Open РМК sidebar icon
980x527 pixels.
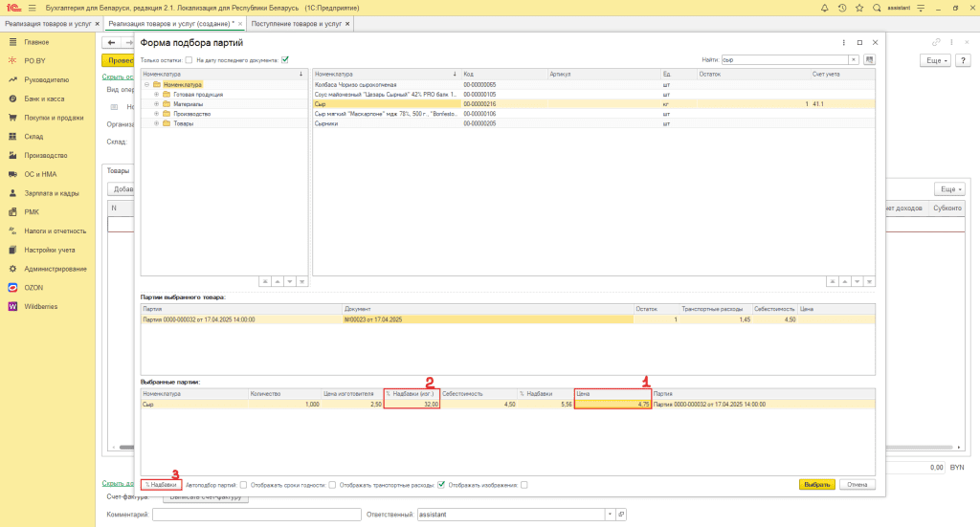coord(12,211)
